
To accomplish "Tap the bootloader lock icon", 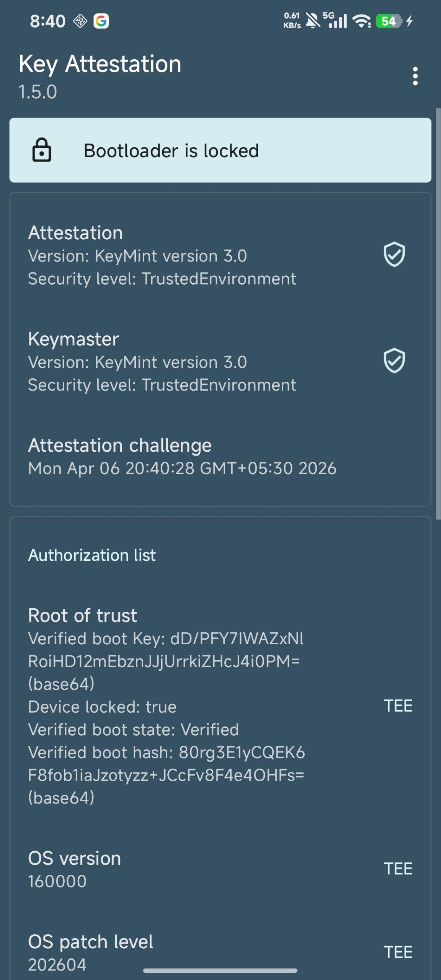I will coord(41,150).
